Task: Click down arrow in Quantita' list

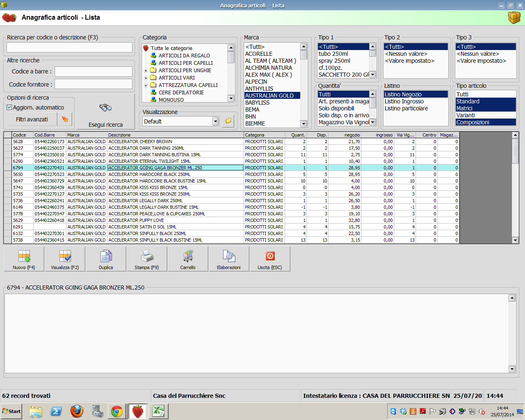Action: click(x=372, y=122)
